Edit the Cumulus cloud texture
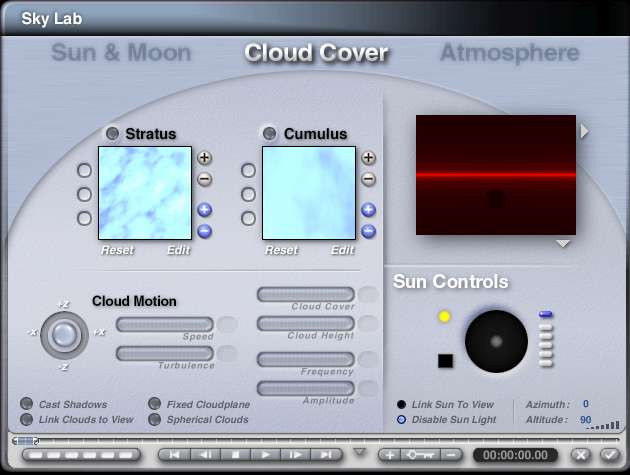Viewport: 630px width, 475px height. (x=342, y=250)
